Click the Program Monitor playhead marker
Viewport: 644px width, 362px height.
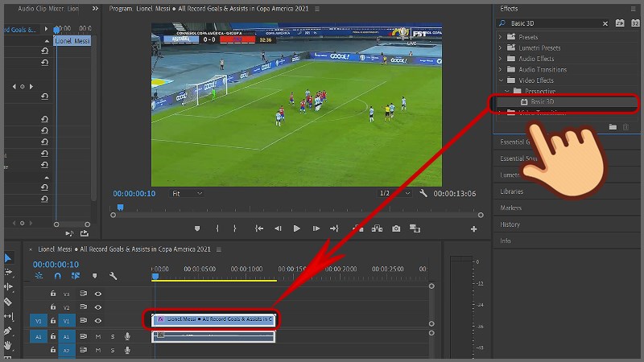[x=120, y=208]
